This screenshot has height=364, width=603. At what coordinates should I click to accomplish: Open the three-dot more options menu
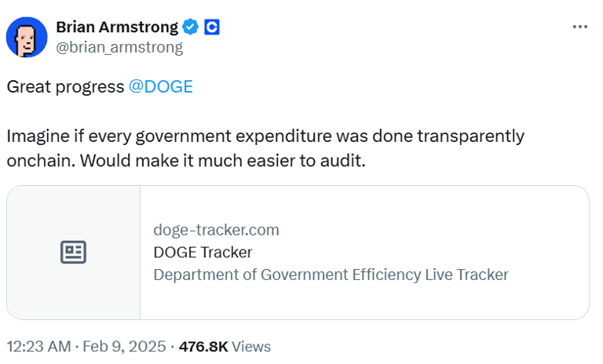click(x=579, y=27)
